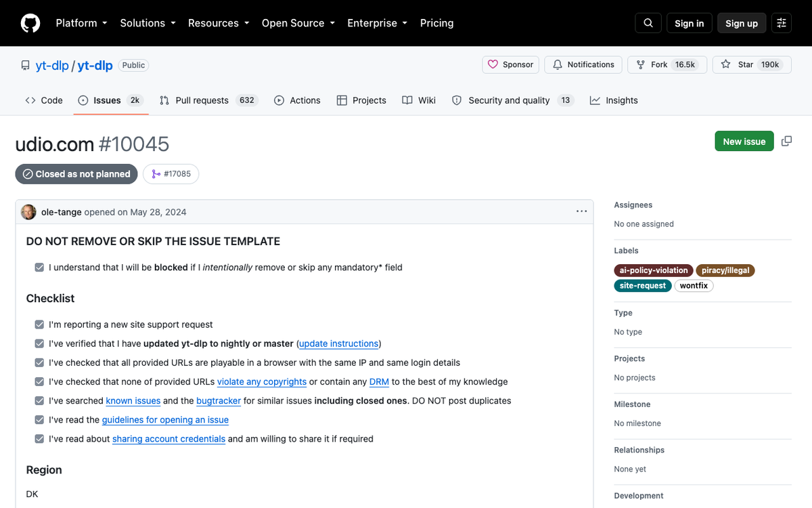Image resolution: width=812 pixels, height=508 pixels.
Task: Toggle the 'I will be blocked' checkbox
Action: [x=39, y=268]
